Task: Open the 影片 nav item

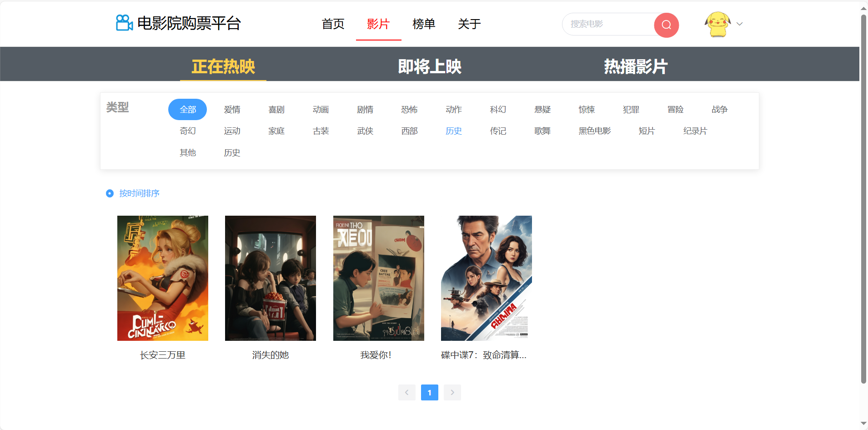Action: tap(379, 24)
